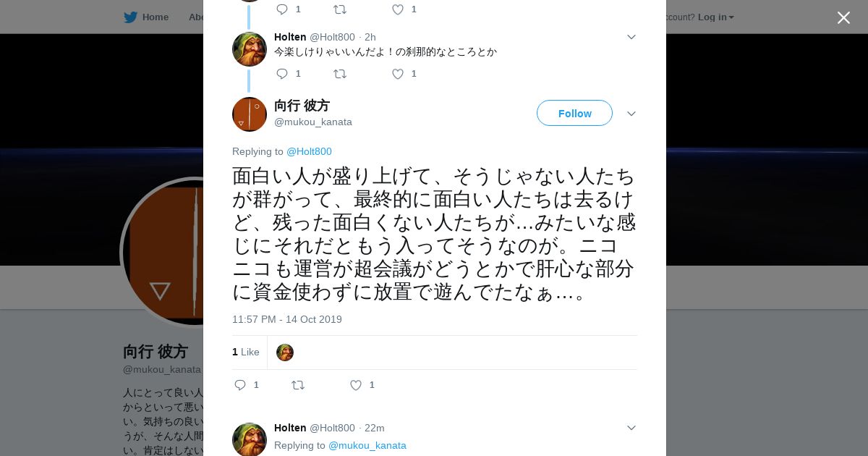Screen dimensions: 868x456
Task: Go to Home in top navigation
Action: tap(146, 17)
